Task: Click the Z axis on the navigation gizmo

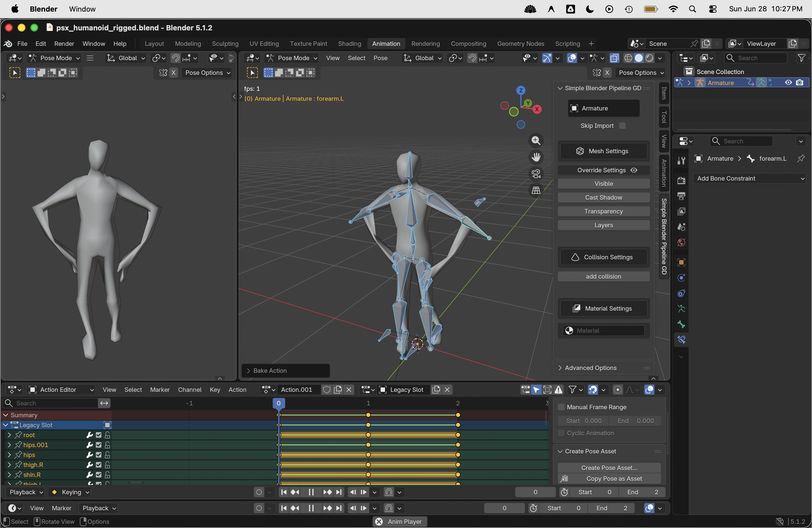Action: (x=520, y=90)
